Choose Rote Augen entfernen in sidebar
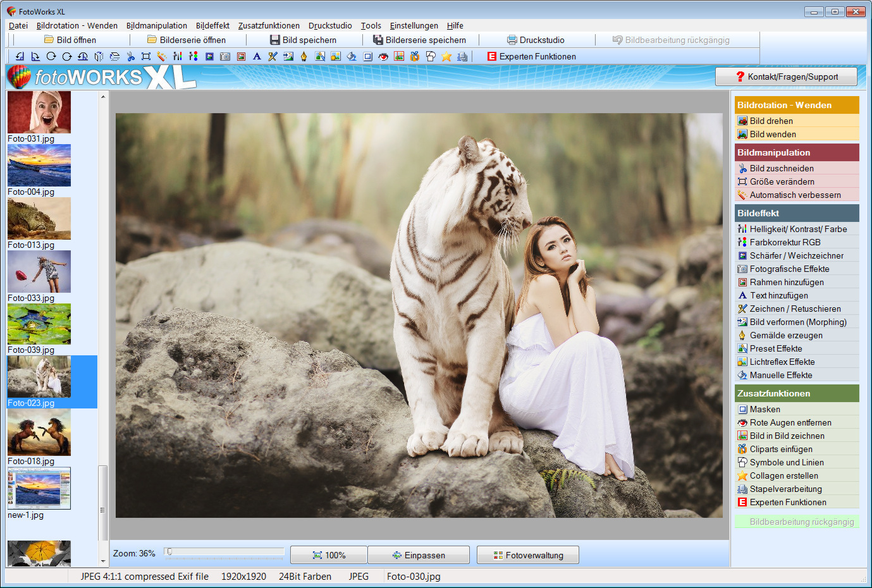 [x=790, y=422]
